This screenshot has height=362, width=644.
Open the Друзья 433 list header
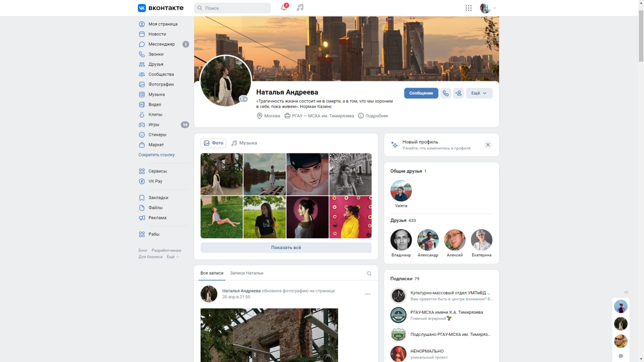404,221
